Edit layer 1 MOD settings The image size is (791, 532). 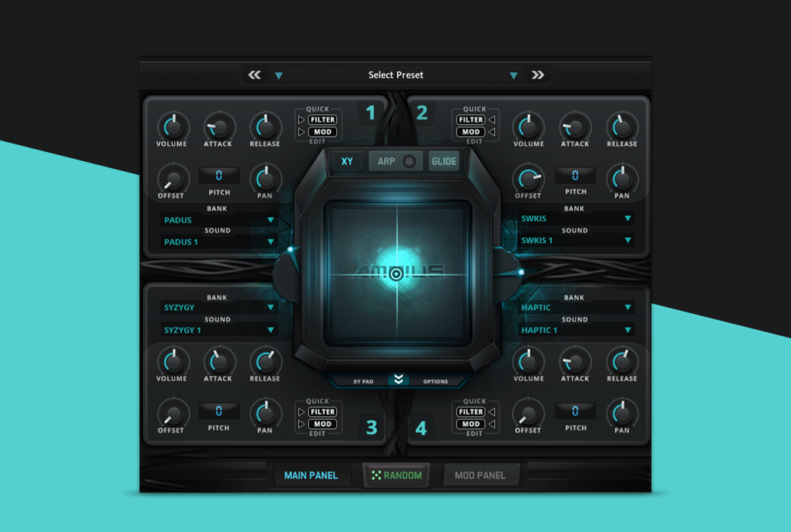[x=322, y=131]
